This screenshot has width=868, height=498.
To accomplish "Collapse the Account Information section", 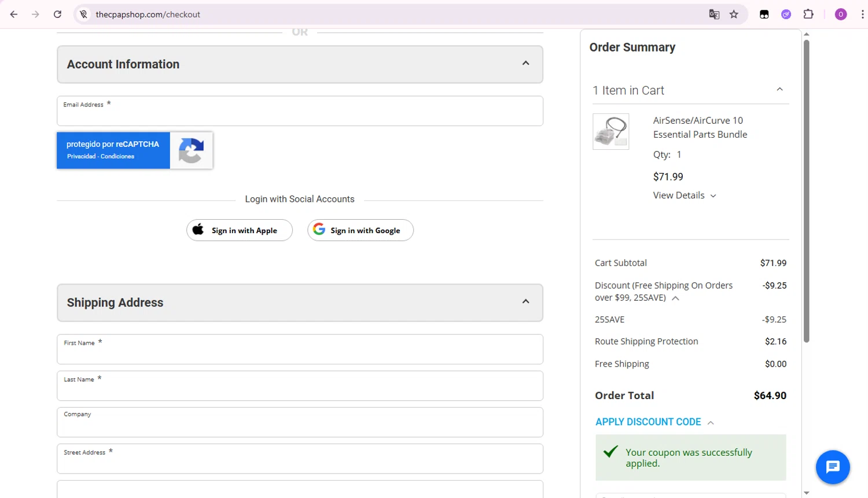I will pyautogui.click(x=525, y=64).
